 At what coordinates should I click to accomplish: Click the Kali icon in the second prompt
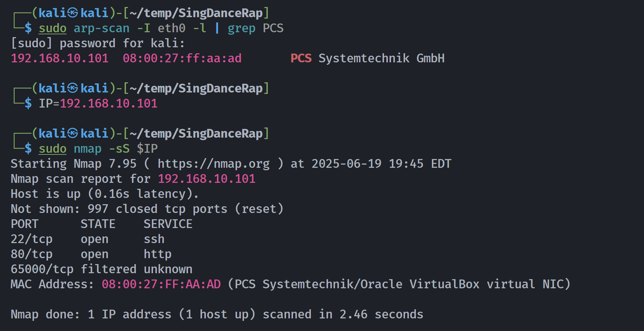[73, 88]
